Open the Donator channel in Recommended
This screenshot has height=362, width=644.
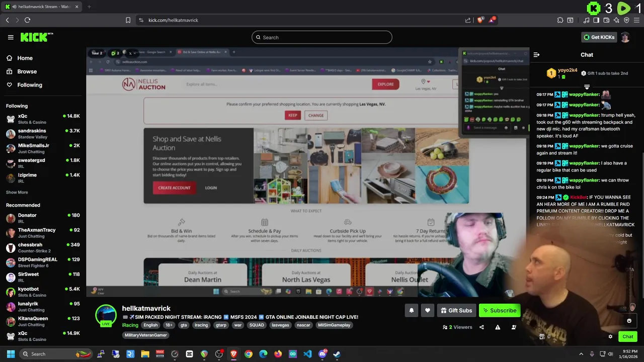(43, 218)
